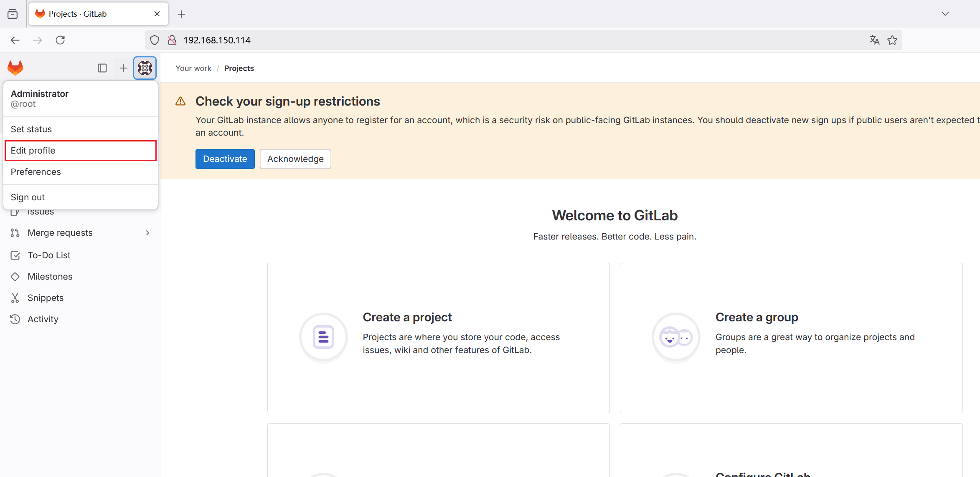Click Create a project heading
The height and width of the screenshot is (477, 980).
[407, 317]
